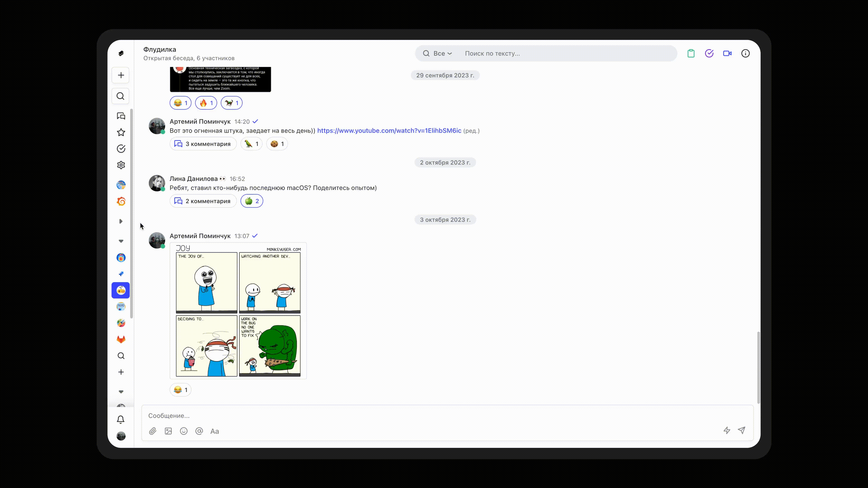Toggle the green apple reaction
Viewport: 868px width, 488px height.
coord(252,201)
